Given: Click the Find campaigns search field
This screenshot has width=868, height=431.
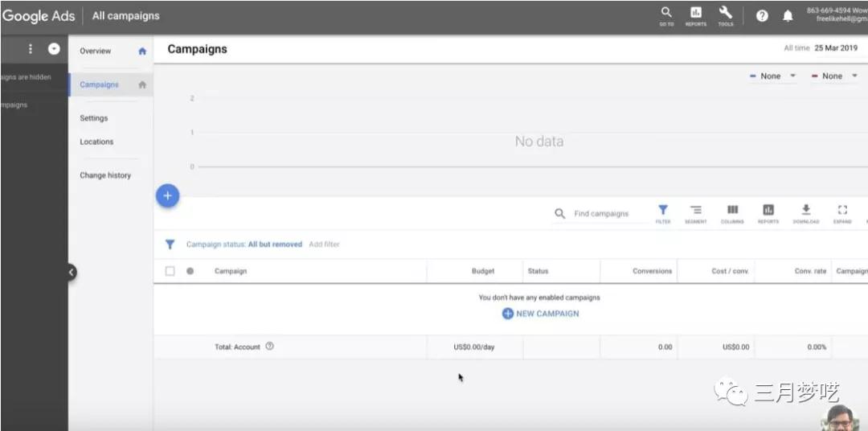Looking at the screenshot, I should click(601, 214).
